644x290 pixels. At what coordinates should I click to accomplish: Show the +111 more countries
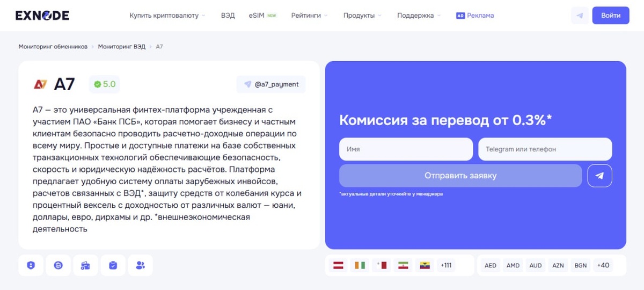[x=446, y=265]
